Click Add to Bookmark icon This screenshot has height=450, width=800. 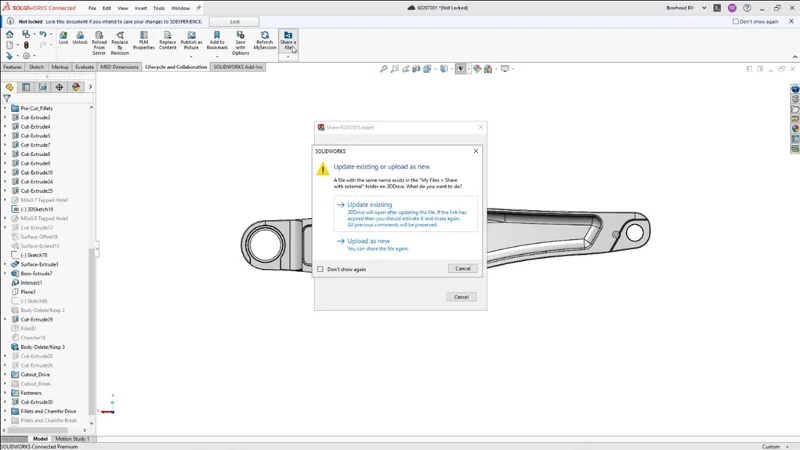tap(217, 36)
